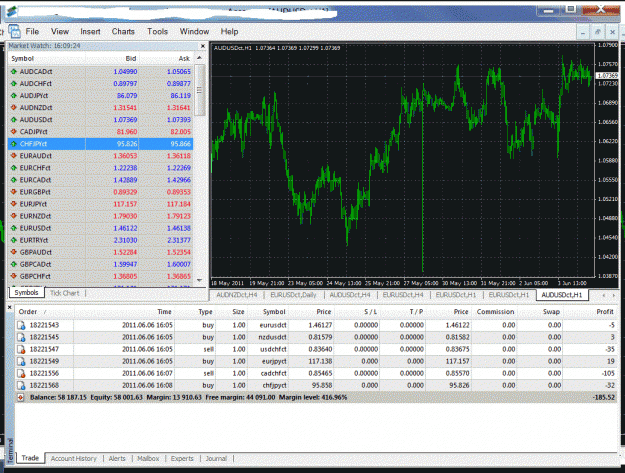Click order 18221547 sell icon

[x=21, y=349]
